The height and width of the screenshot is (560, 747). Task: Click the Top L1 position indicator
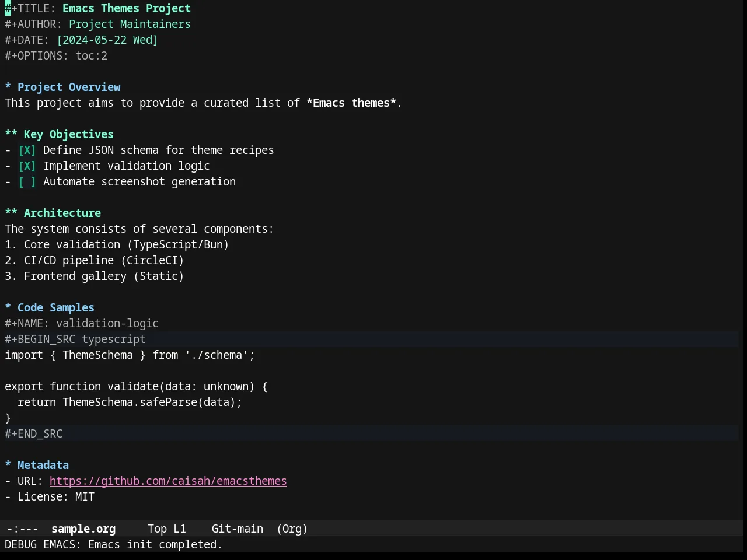(167, 528)
